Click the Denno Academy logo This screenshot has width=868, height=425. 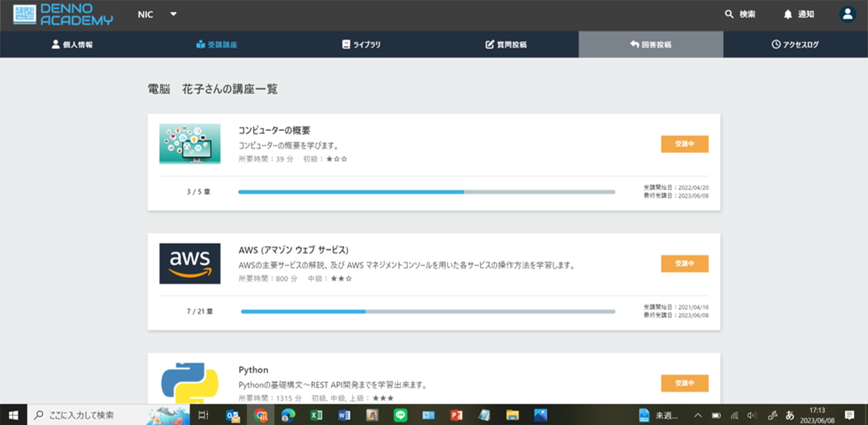tap(63, 14)
